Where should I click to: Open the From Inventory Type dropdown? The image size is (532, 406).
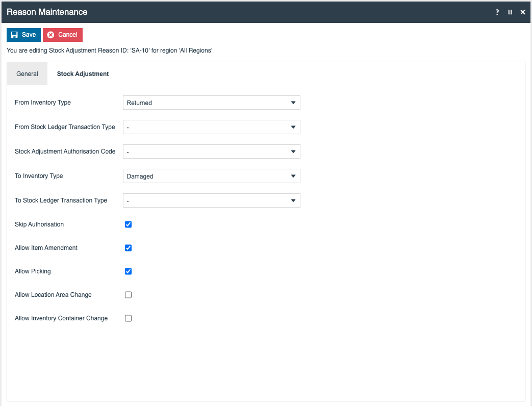tap(211, 103)
